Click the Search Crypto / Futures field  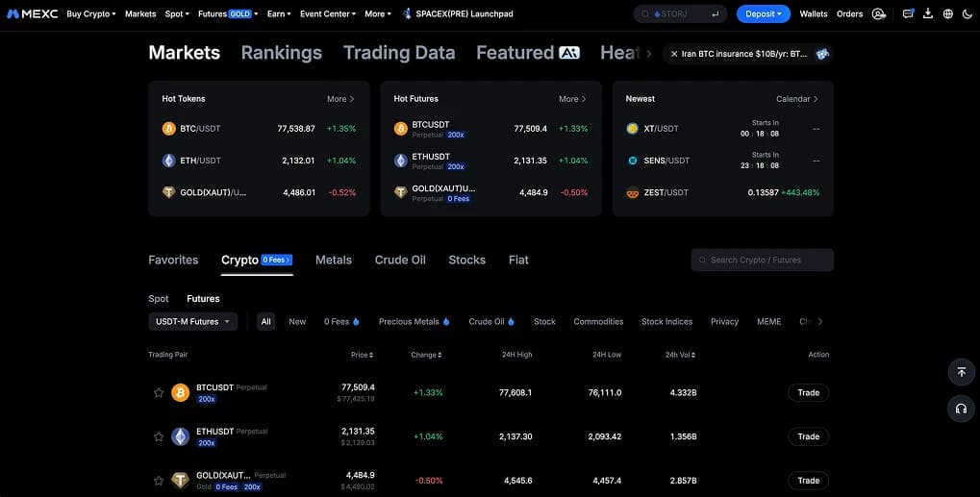pyautogui.click(x=762, y=260)
